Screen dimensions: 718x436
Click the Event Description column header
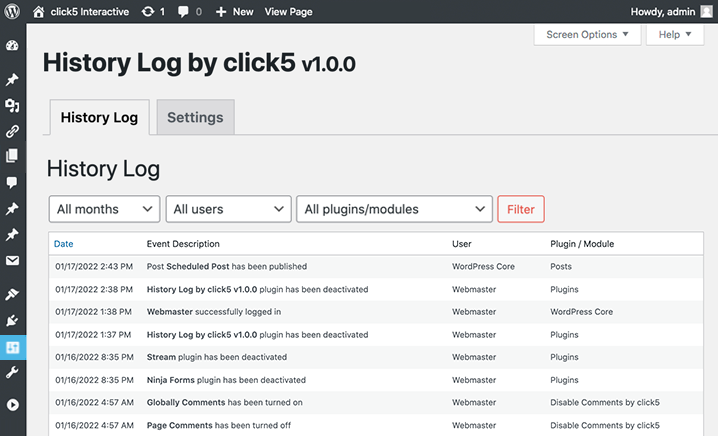coord(183,244)
